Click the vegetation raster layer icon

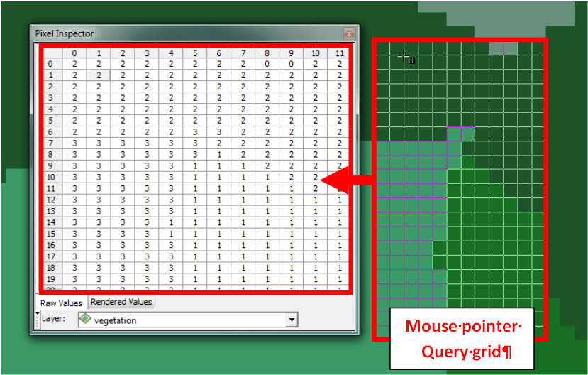[86, 320]
